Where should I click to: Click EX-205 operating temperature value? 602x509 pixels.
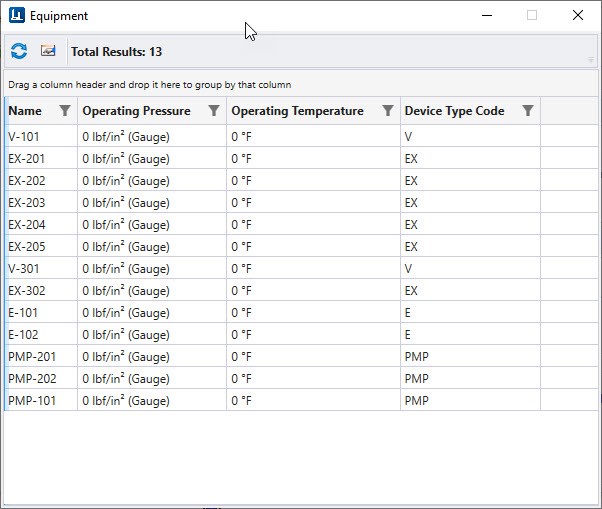point(241,246)
